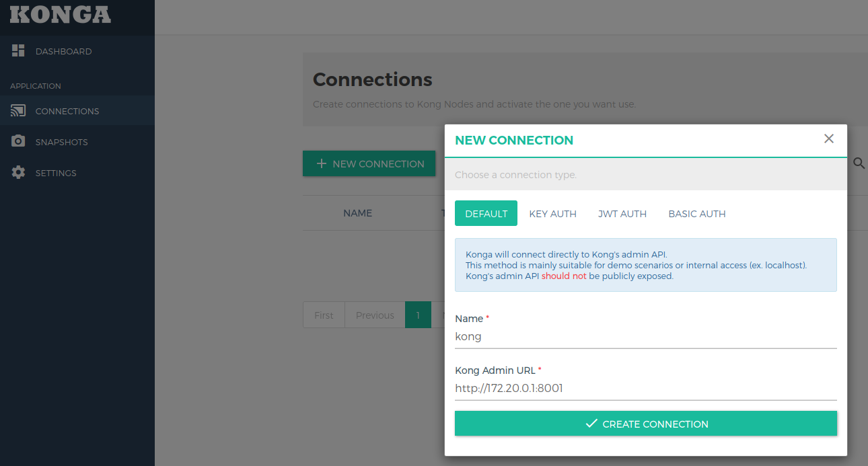The image size is (868, 466).
Task: Go to Connections in sidebar
Action: pyautogui.click(x=77, y=111)
